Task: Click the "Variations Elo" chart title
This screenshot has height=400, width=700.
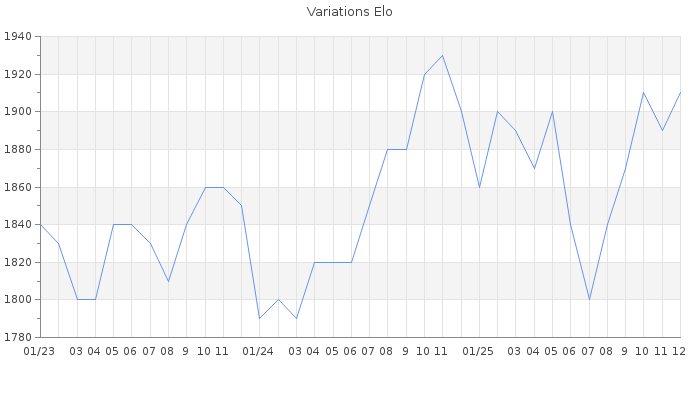Action: coord(349,12)
